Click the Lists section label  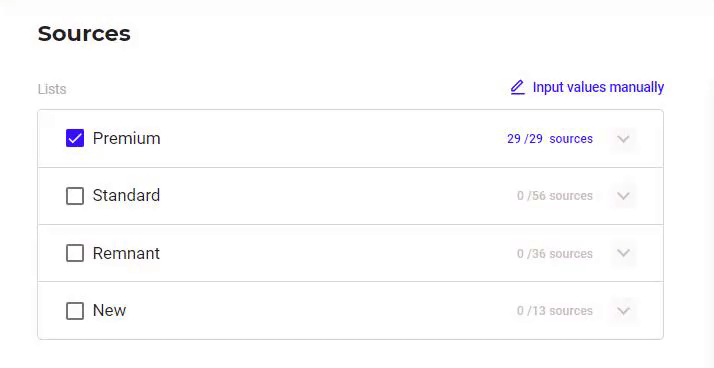pos(52,89)
